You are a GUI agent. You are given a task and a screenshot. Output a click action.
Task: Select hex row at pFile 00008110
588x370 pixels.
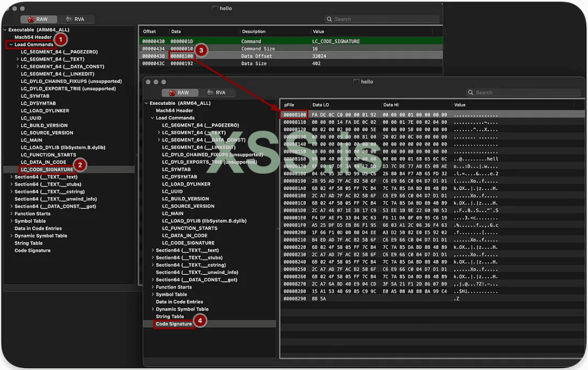432,122
